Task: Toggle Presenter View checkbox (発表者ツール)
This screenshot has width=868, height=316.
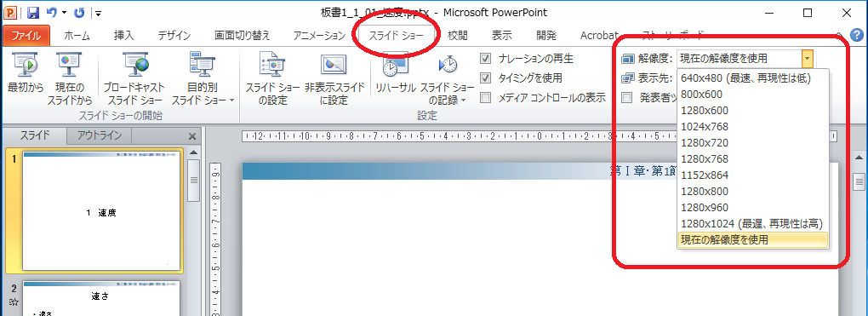Action: [627, 98]
